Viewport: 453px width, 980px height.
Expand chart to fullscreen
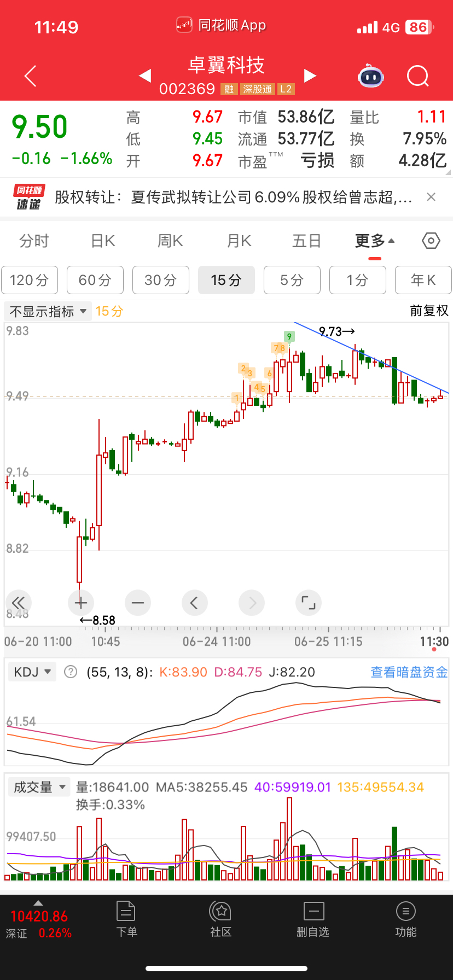click(x=309, y=603)
